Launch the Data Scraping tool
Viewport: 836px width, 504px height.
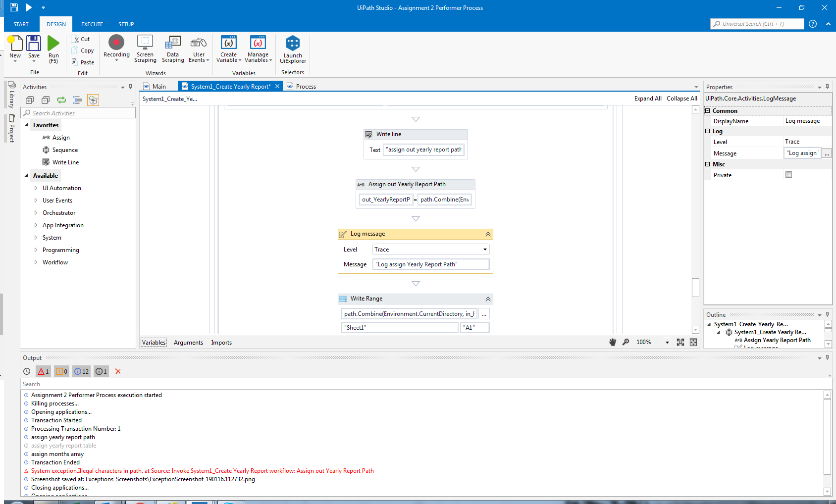point(172,48)
